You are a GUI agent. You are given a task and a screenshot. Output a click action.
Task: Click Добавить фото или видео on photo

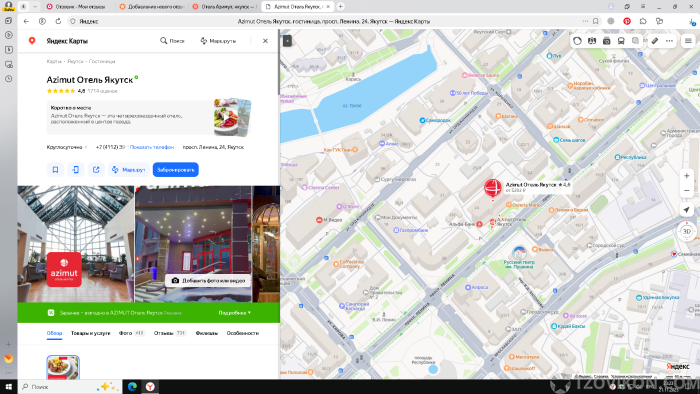pyautogui.click(x=208, y=281)
